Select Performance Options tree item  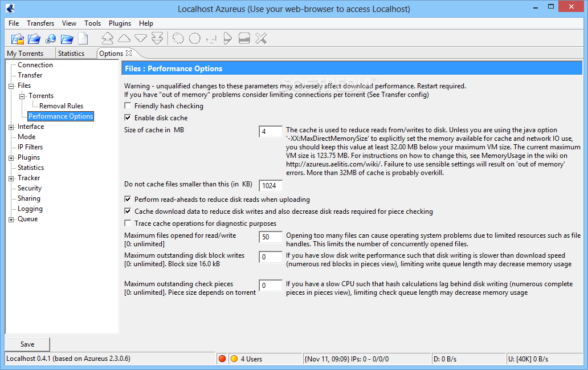click(x=61, y=116)
